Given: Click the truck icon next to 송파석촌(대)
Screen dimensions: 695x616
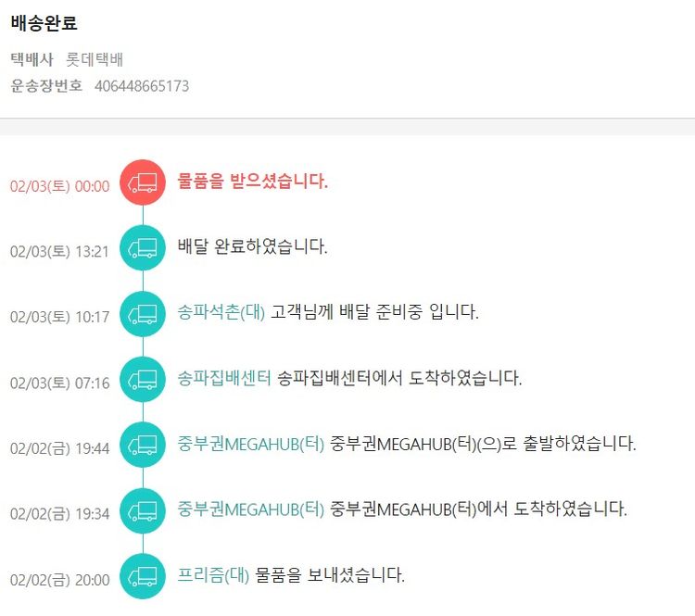Looking at the screenshot, I should click(143, 314).
